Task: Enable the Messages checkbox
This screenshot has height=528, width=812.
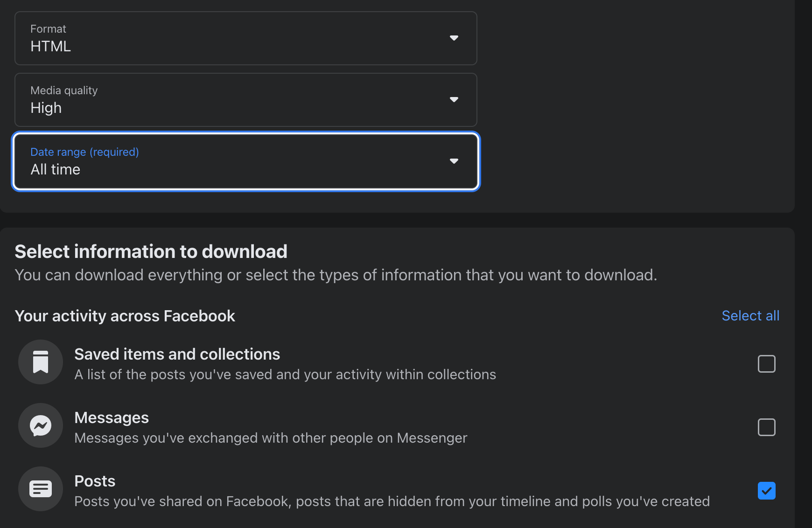Action: 767,427
